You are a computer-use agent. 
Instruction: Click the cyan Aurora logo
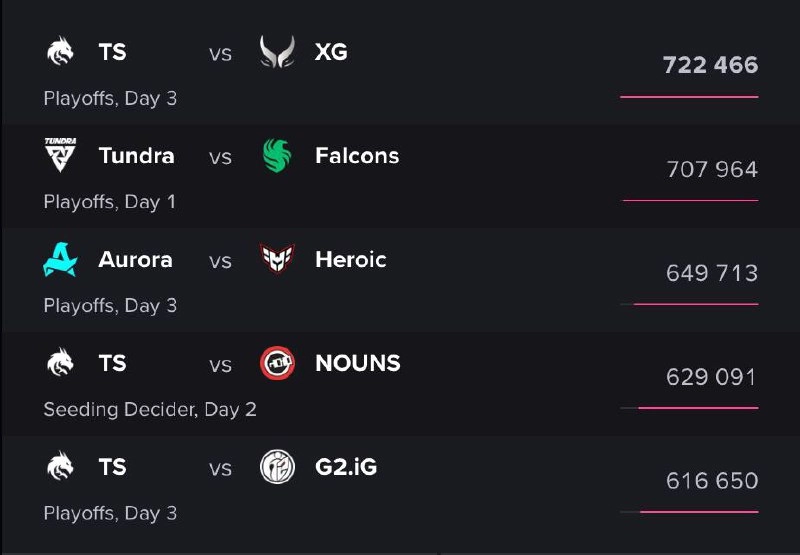coord(60,260)
